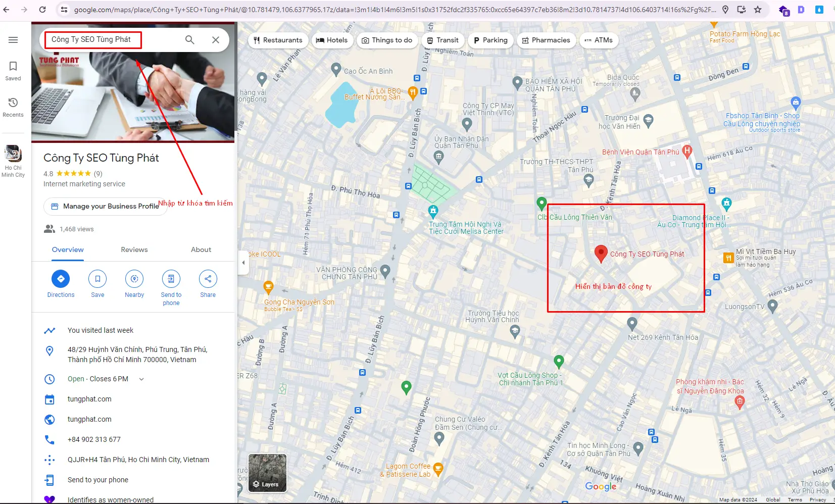Filter map by ATMs
The image size is (835, 504).
coord(599,40)
